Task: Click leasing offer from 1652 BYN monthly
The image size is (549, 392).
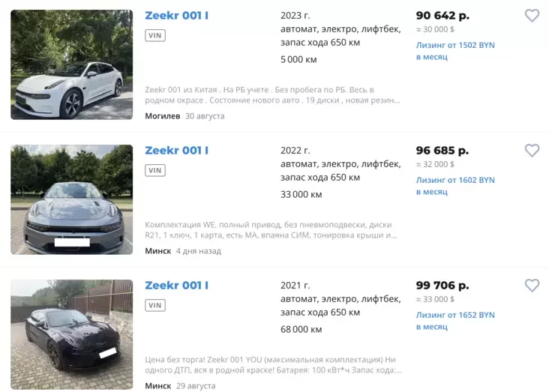Action: point(455,321)
